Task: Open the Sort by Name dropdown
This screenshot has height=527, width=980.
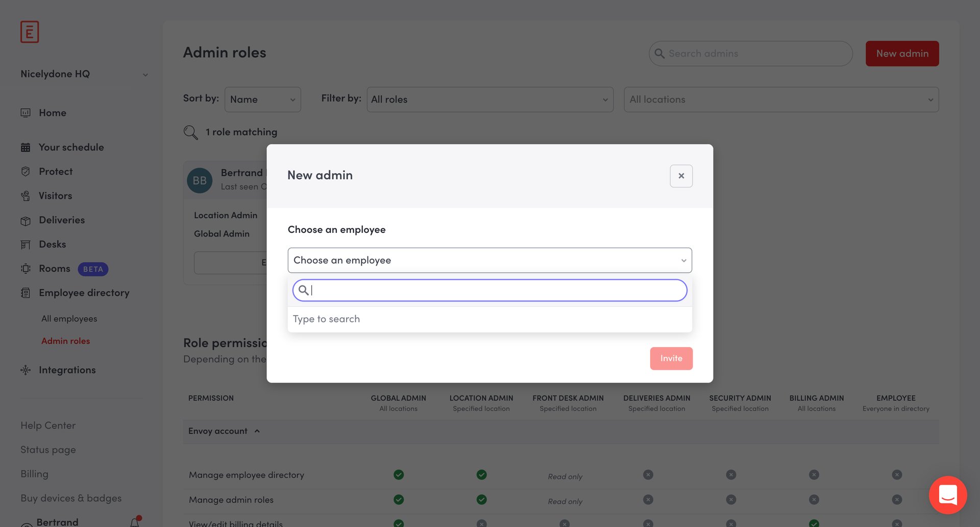Action: [x=262, y=99]
